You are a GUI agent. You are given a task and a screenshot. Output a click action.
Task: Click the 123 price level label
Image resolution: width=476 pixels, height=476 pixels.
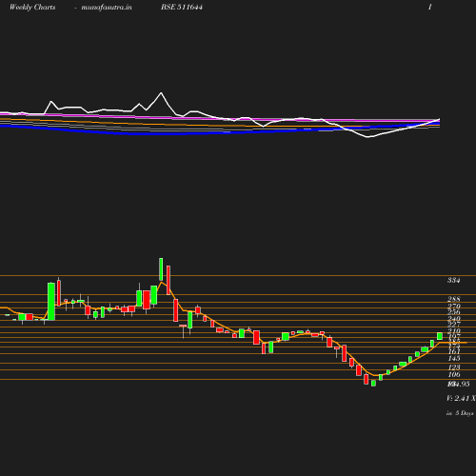[454, 367]
